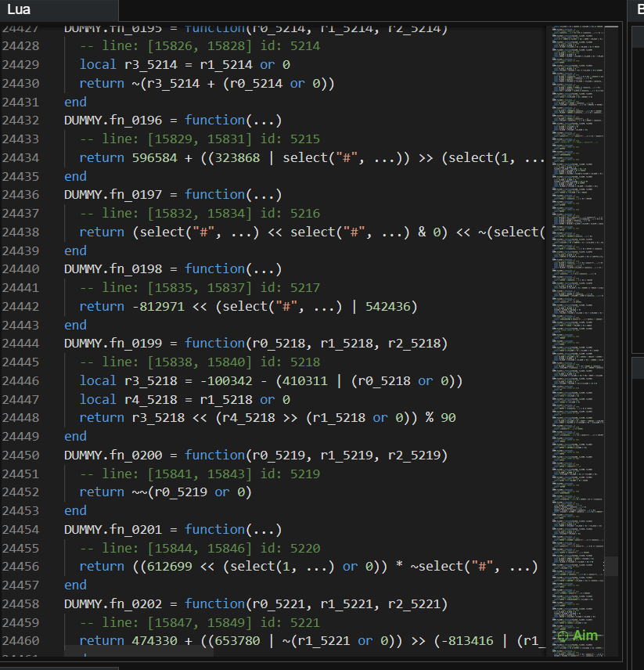Click the green Aim crosshair icon

pos(563,636)
